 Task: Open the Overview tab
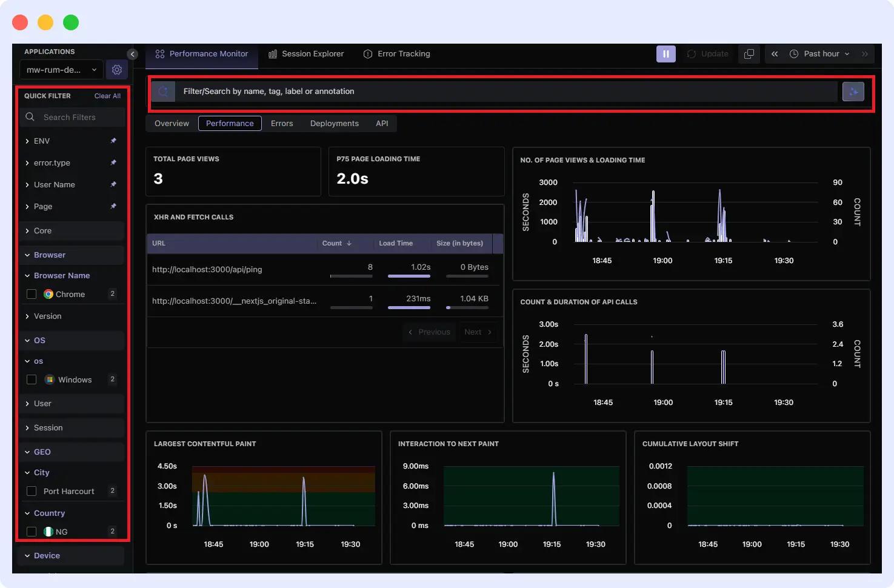(172, 123)
